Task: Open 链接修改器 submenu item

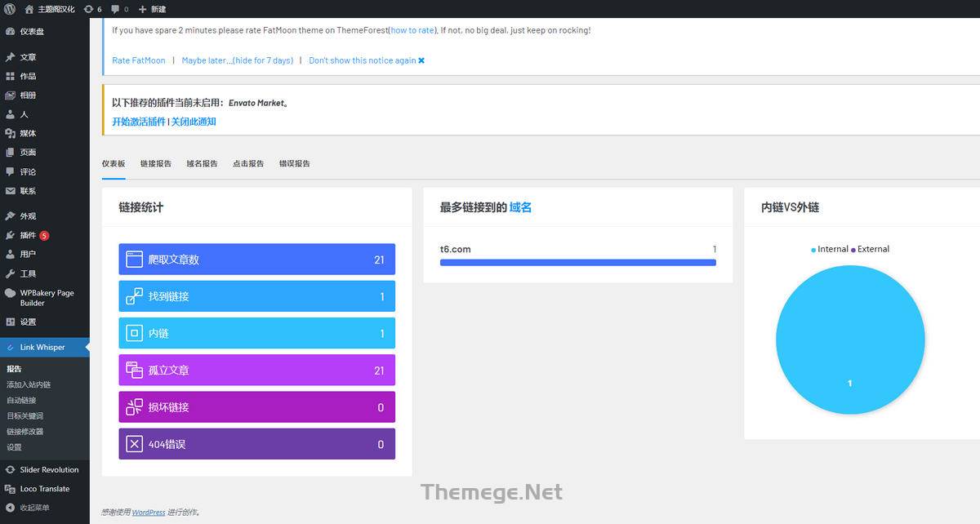Action: coord(24,431)
